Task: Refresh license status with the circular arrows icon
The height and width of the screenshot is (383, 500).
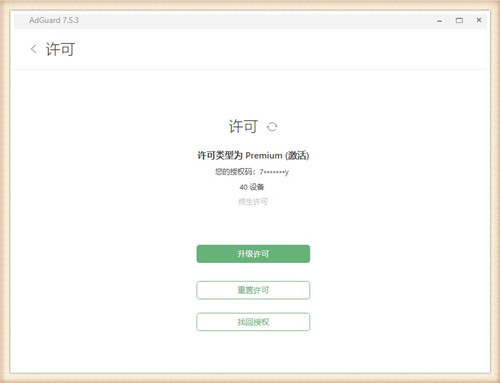Action: 272,127
